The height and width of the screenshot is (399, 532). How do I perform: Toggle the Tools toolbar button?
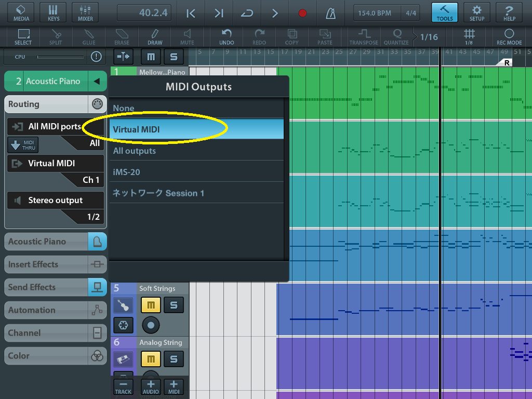coord(445,13)
